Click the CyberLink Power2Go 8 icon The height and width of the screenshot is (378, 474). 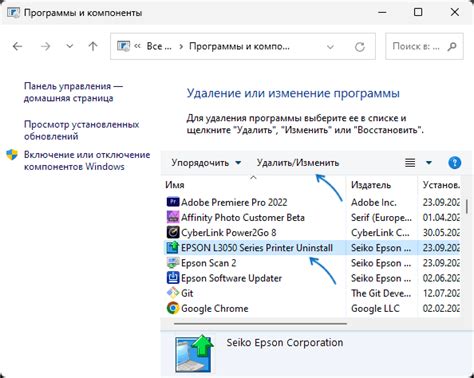click(173, 232)
